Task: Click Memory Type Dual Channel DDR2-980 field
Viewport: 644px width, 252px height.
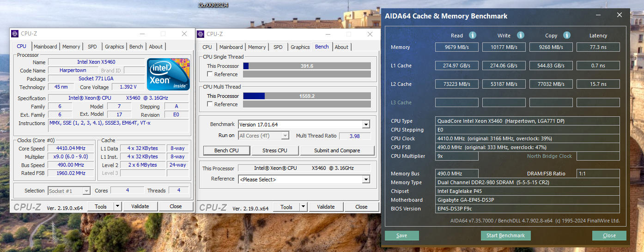Action: [x=528, y=182]
